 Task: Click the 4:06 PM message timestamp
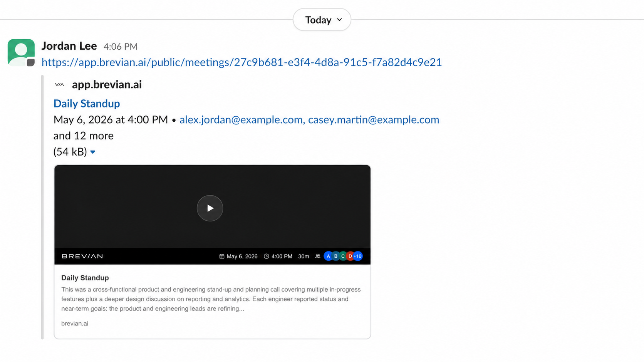[x=121, y=47]
